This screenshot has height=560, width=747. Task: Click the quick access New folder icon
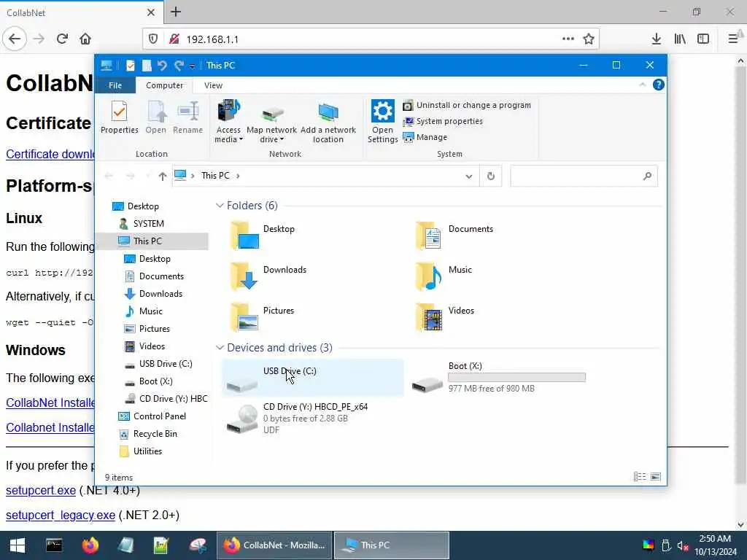tap(147, 65)
